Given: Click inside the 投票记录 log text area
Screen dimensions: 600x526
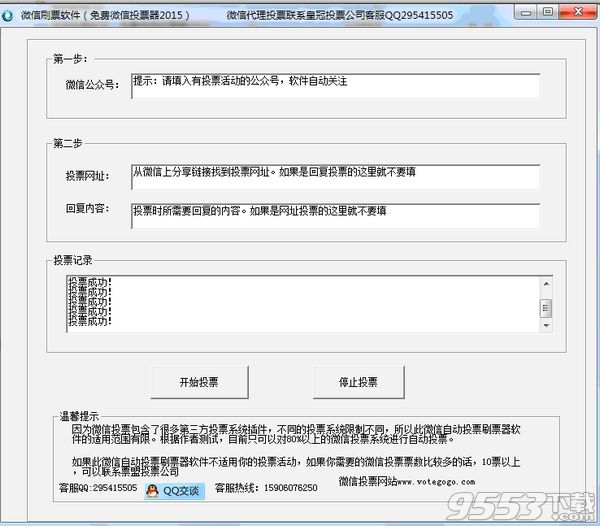Looking at the screenshot, I should (x=303, y=304).
